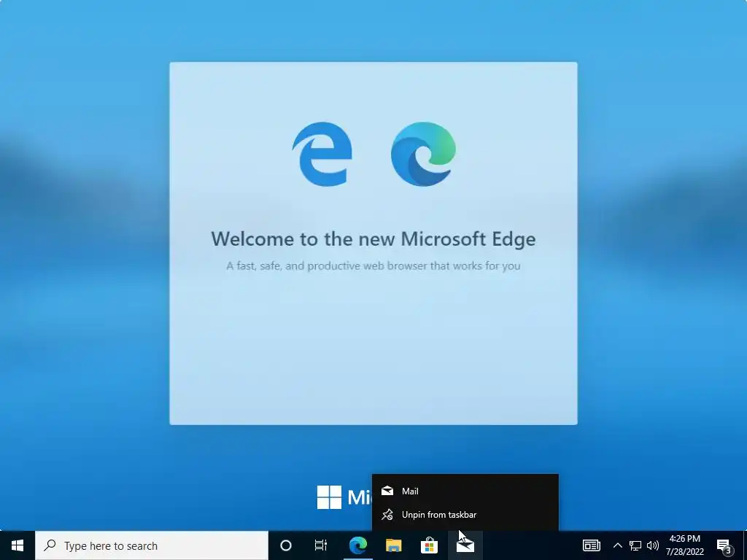747x560 pixels.
Task: Open News and interests taskbar icon
Action: pyautogui.click(x=591, y=545)
